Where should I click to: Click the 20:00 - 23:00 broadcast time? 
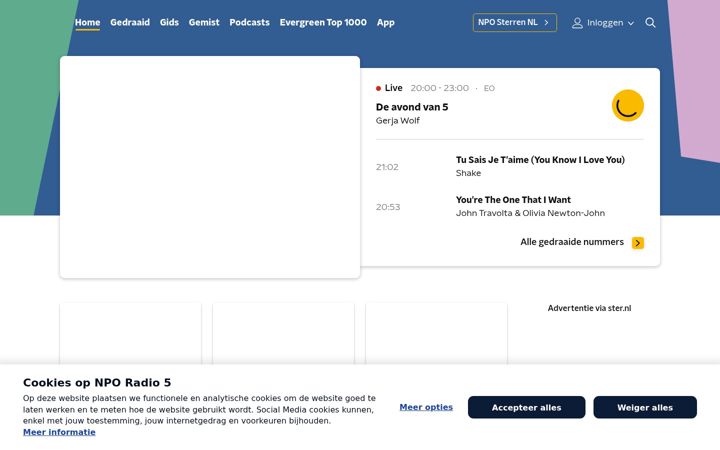(439, 88)
